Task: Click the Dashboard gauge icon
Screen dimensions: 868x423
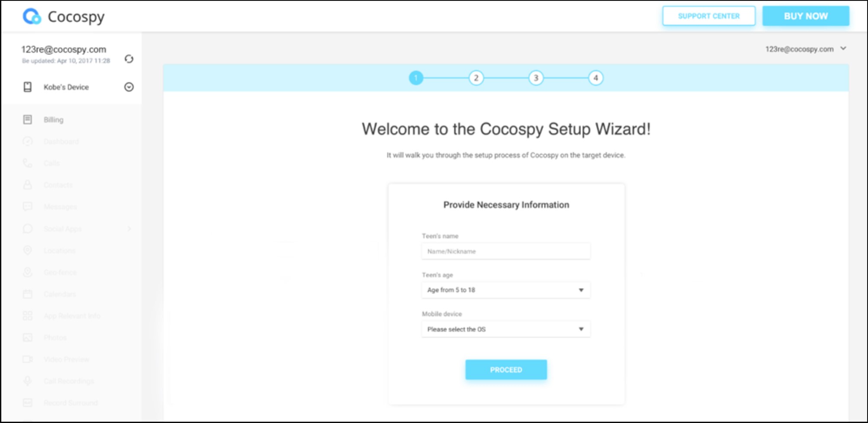Action: pyautogui.click(x=27, y=141)
